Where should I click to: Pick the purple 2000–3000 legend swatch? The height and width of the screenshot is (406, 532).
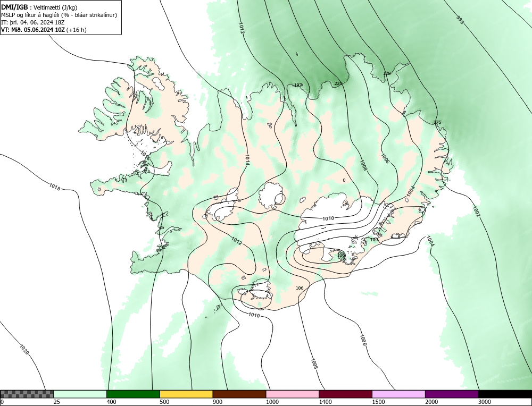(x=452, y=394)
